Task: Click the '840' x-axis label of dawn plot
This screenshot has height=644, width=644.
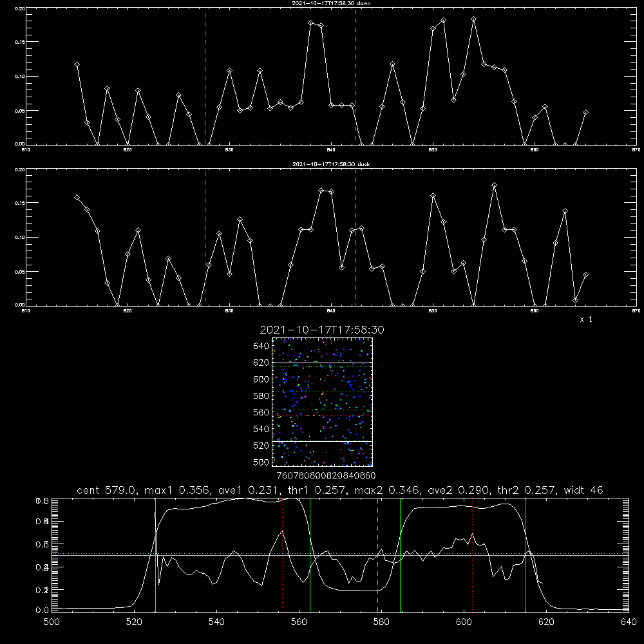Action: click(x=331, y=150)
